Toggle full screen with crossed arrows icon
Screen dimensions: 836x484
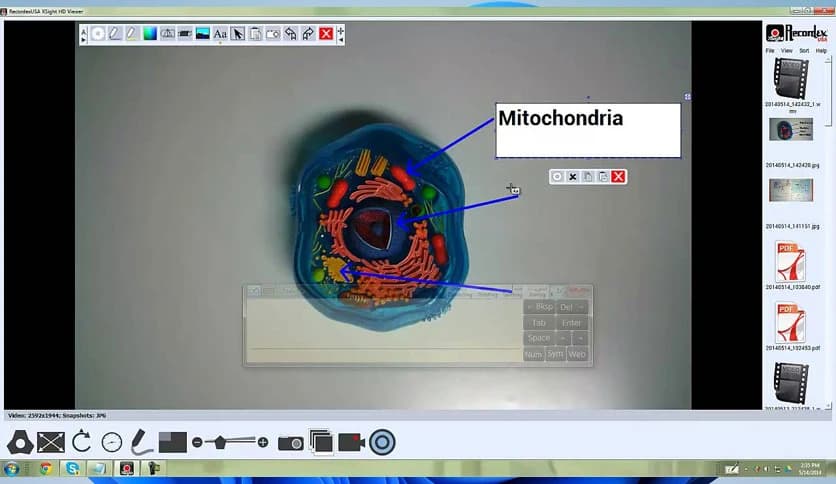(x=51, y=442)
